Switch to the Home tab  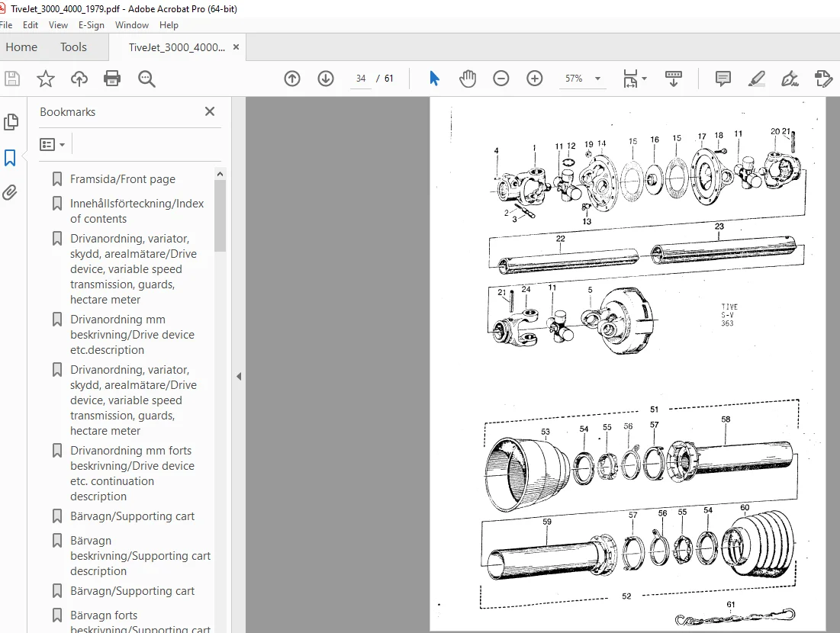pyautogui.click(x=21, y=47)
